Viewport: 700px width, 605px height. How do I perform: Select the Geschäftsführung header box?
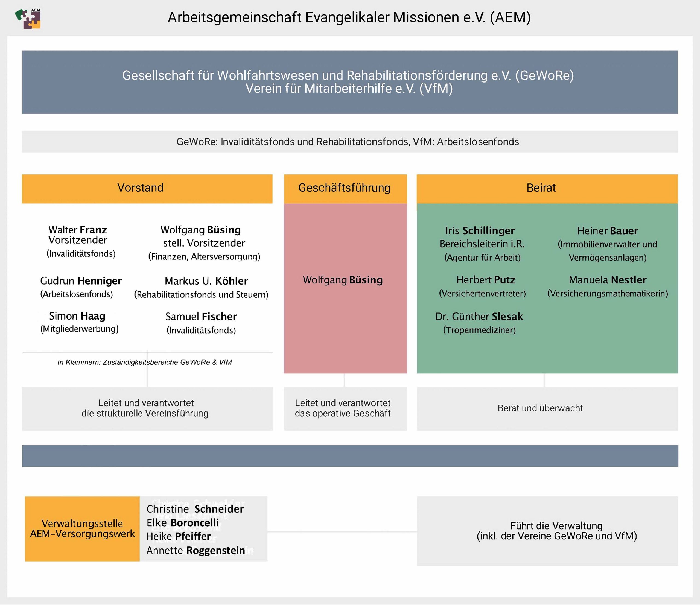345,188
